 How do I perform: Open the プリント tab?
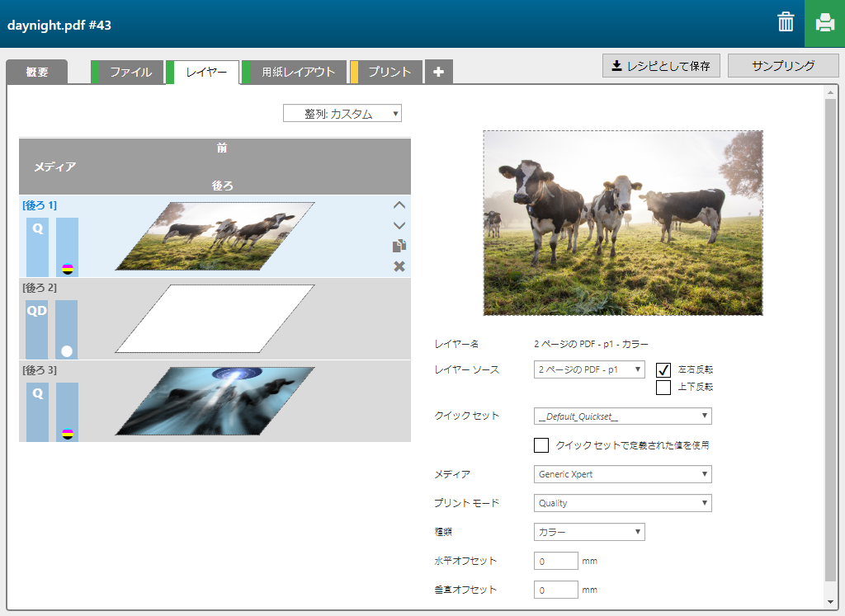(386, 72)
